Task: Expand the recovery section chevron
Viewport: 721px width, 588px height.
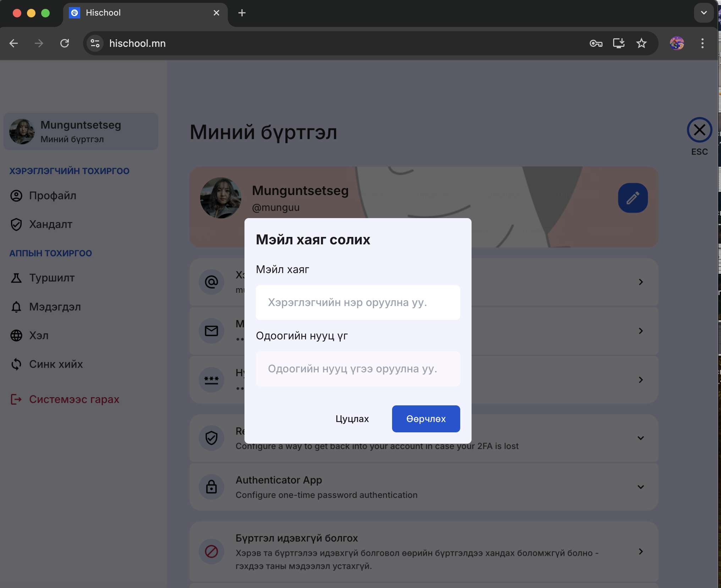Action: 640,438
